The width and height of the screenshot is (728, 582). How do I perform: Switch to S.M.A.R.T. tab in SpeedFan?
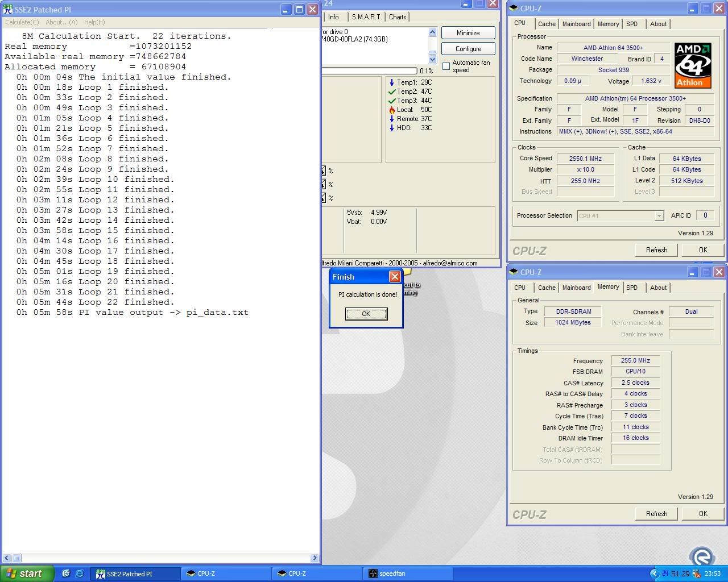[366, 17]
